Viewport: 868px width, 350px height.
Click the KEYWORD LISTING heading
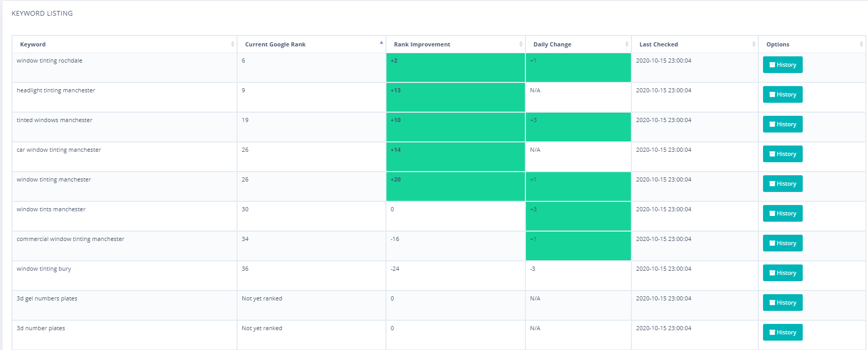coord(42,13)
